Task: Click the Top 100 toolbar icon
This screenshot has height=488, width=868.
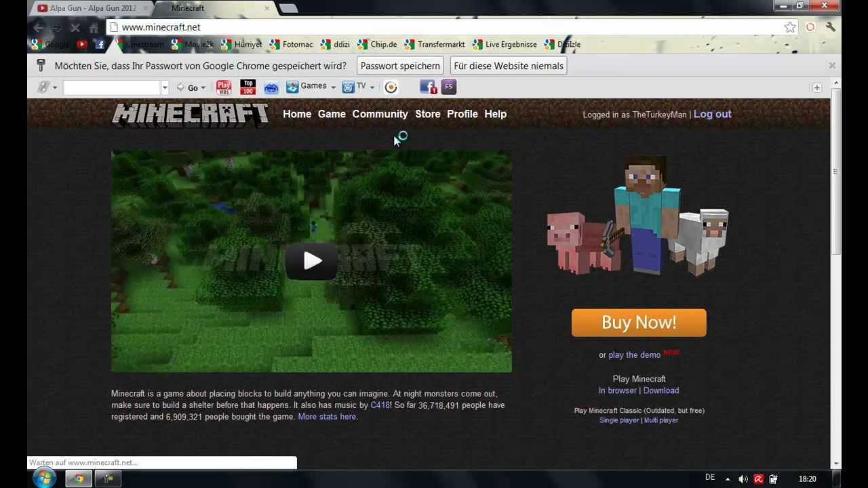Action: (248, 87)
